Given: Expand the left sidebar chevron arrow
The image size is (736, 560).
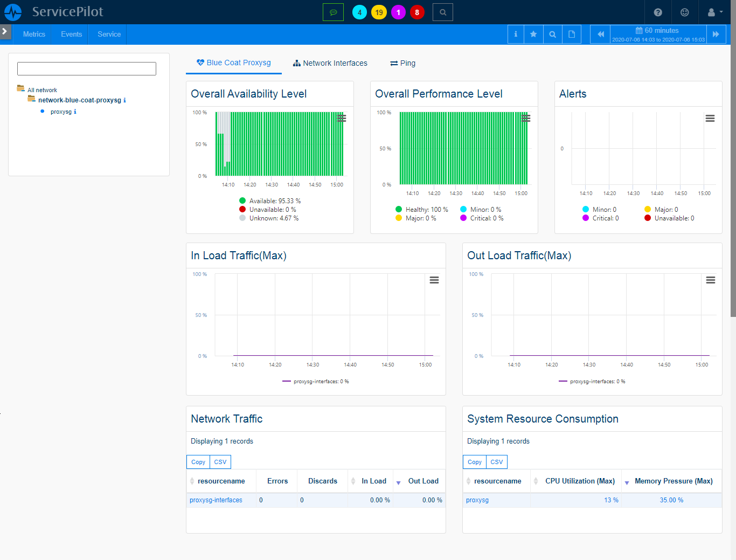Looking at the screenshot, I should (x=5, y=31).
